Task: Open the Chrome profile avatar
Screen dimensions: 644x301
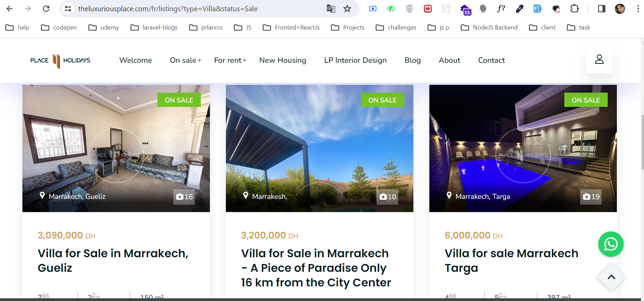Action: 620,9
